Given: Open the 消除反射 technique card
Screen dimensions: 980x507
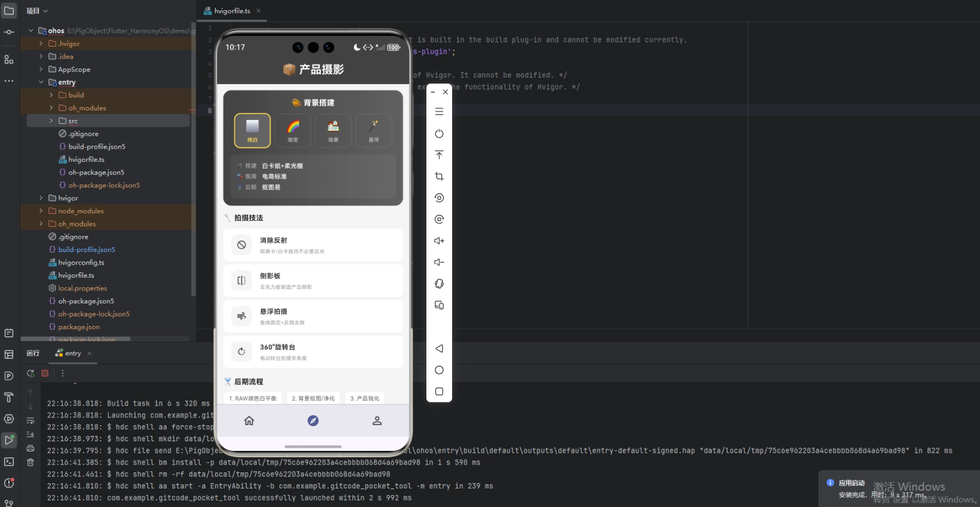Looking at the screenshot, I should pyautogui.click(x=313, y=245).
